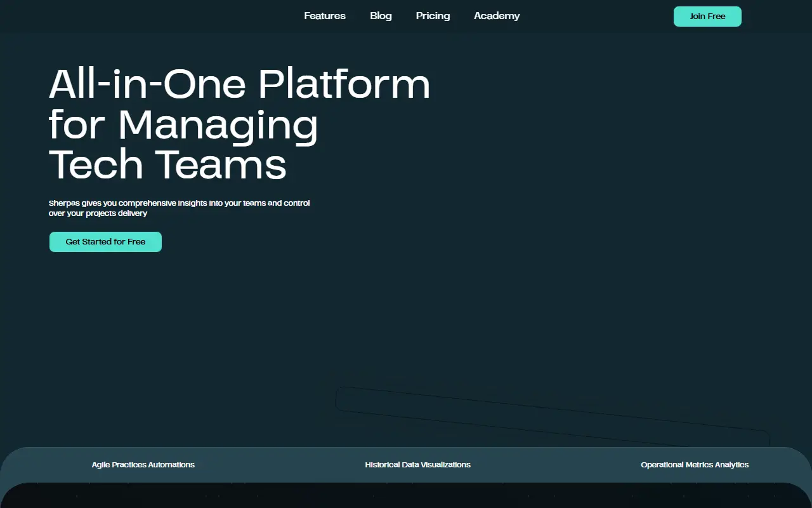The height and width of the screenshot is (508, 812).
Task: Open the Features menu item
Action: pos(325,16)
